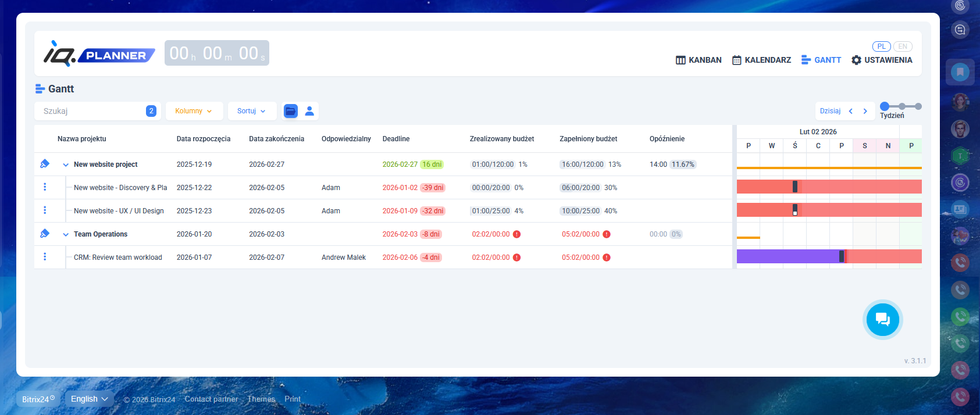Switch language to EN
Image resolution: width=980 pixels, height=415 pixels.
[902, 46]
